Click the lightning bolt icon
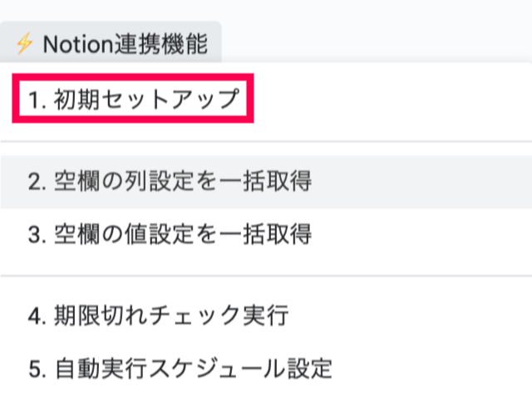The height and width of the screenshot is (401, 532). pos(23,44)
